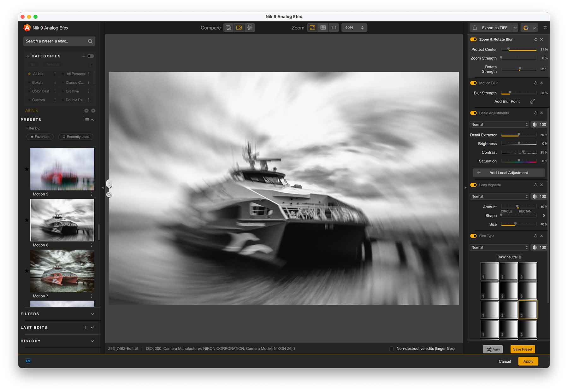Select the Motion 7 preset thumbnail
The image size is (568, 392).
coord(62,271)
